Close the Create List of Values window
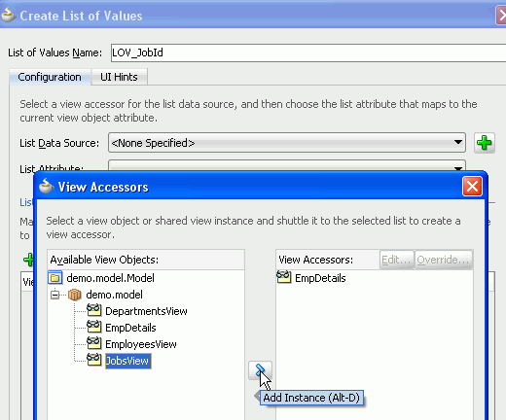 [x=501, y=16]
